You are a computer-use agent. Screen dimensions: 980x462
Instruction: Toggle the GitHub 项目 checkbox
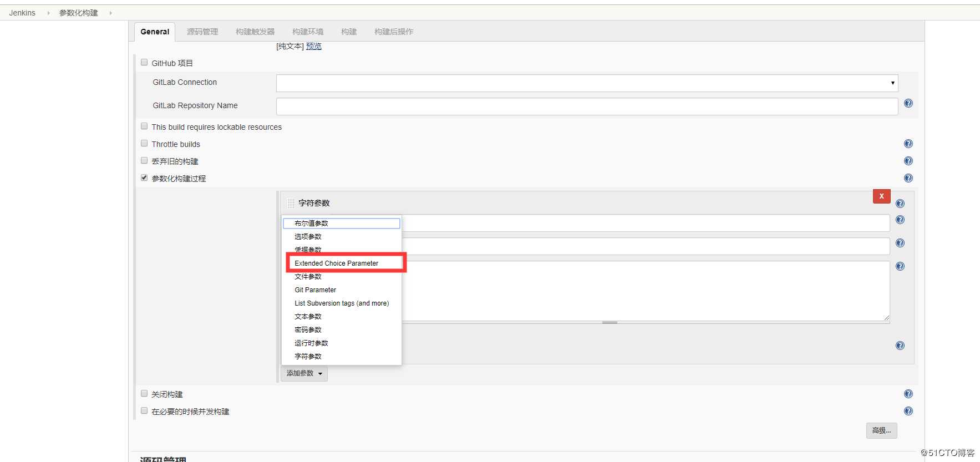click(x=144, y=63)
